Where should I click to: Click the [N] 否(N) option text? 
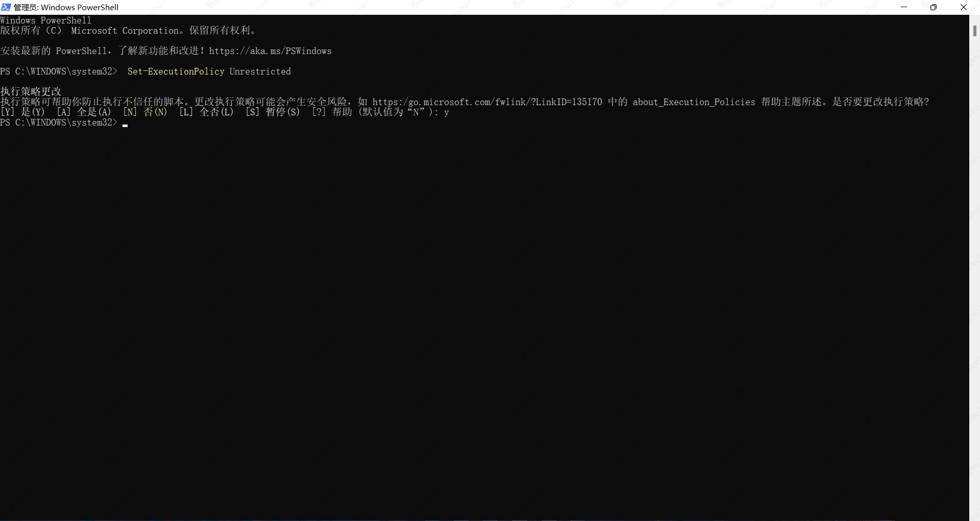click(x=145, y=112)
